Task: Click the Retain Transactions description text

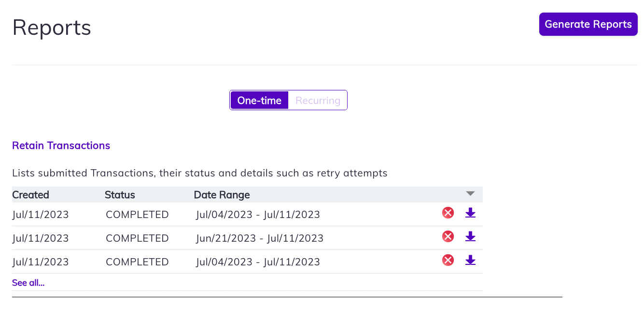Action: 199,173
